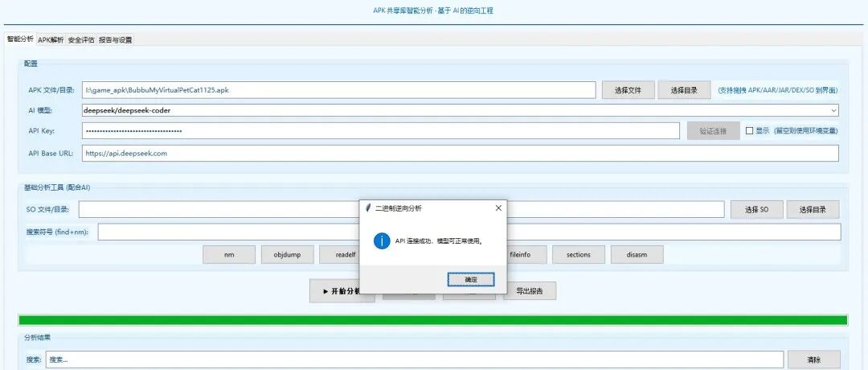Open the AI 模型 dropdown arrow
The image size is (868, 370).
tap(833, 111)
